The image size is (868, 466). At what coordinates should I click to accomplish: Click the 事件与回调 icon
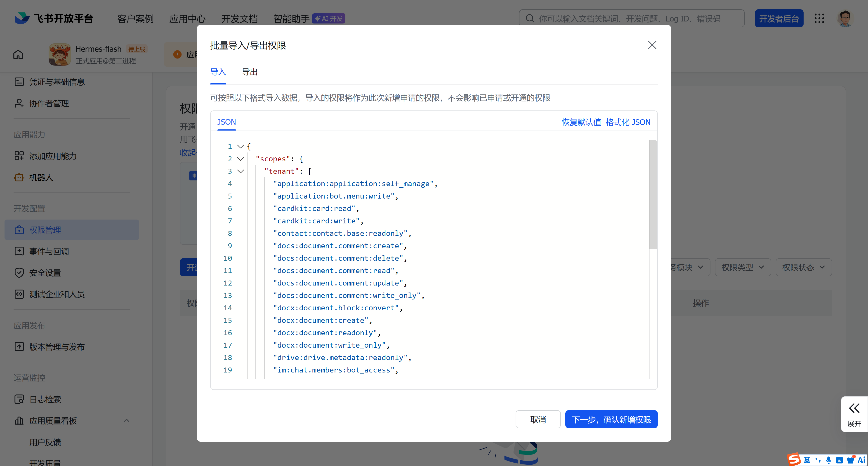point(19,251)
